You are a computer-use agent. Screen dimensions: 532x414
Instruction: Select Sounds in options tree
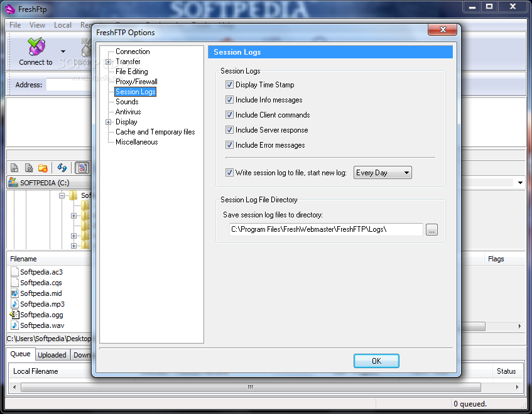pyautogui.click(x=127, y=102)
